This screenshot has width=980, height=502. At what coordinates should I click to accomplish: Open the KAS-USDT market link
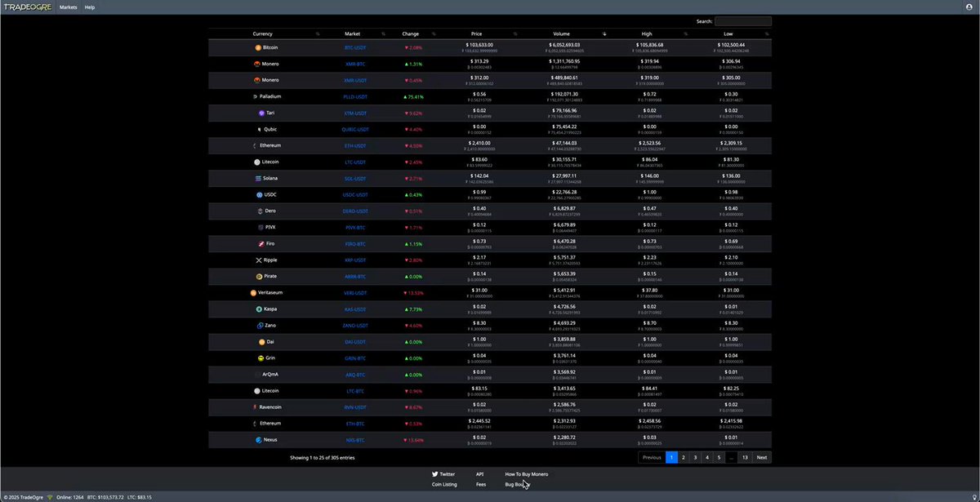(355, 309)
